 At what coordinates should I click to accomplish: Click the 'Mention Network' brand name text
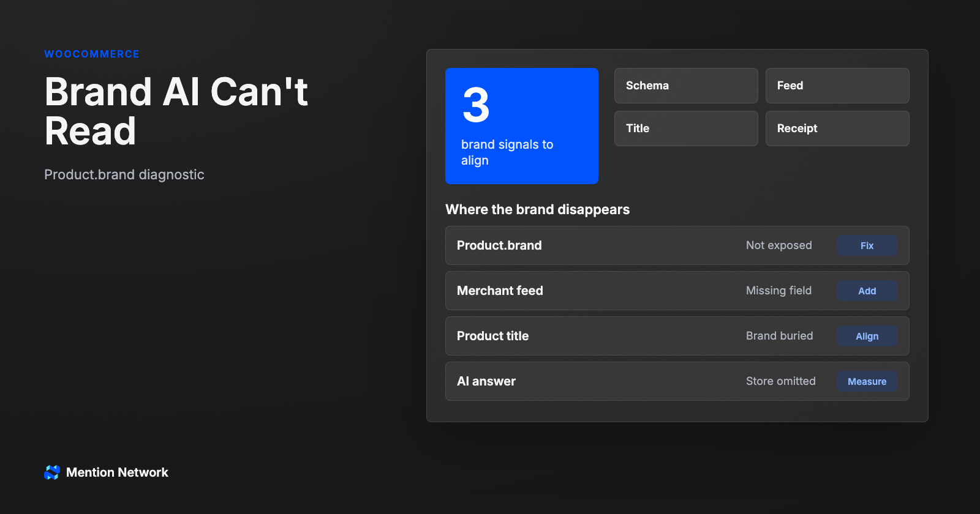tap(117, 472)
